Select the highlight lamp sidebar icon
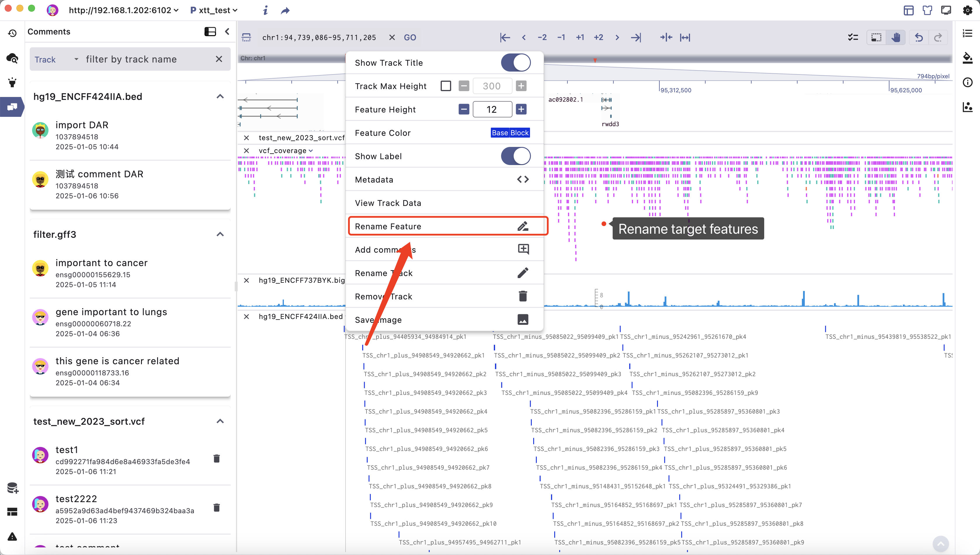Viewport: 980px width, 555px height. click(x=12, y=82)
